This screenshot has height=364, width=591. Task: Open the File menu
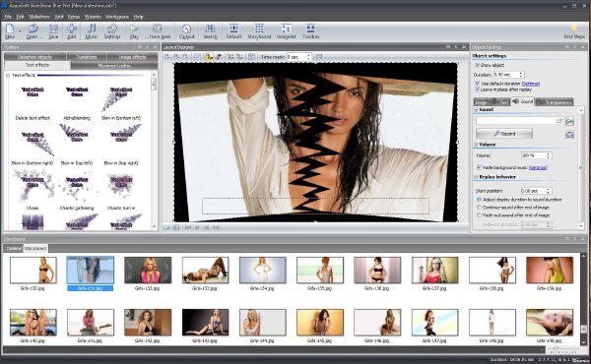[x=8, y=17]
